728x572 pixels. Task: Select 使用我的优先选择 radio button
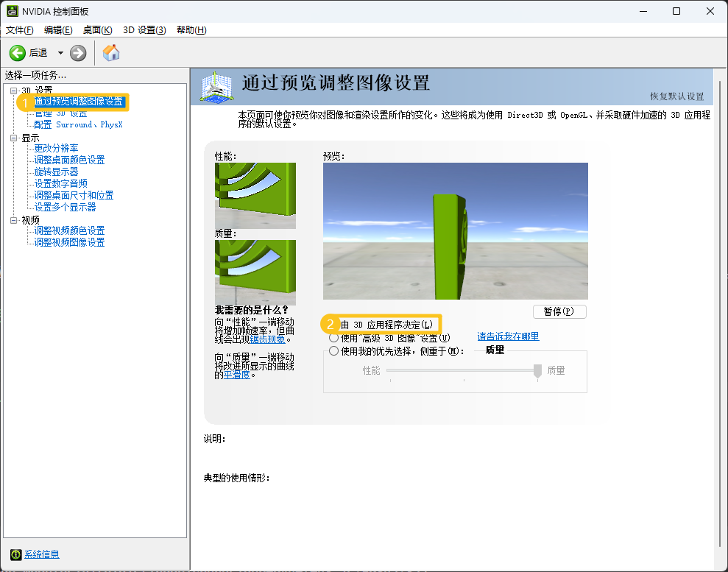pyautogui.click(x=333, y=351)
